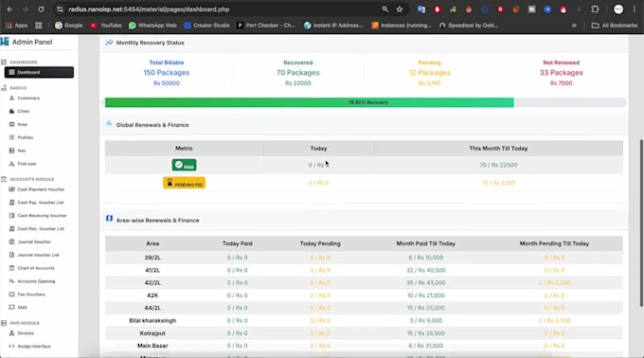Click the Chart of Accounts icon

pos(11,268)
